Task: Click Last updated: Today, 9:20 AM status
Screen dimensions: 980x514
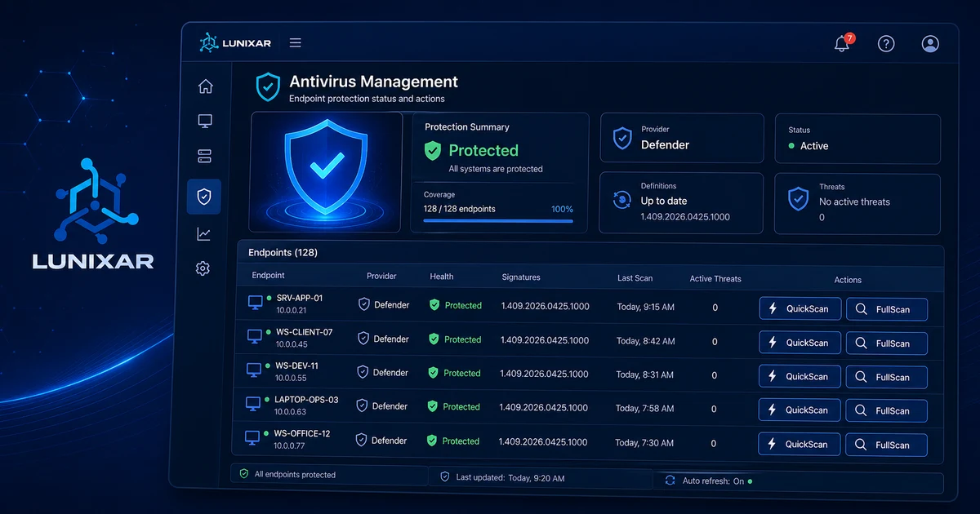Action: tap(510, 477)
